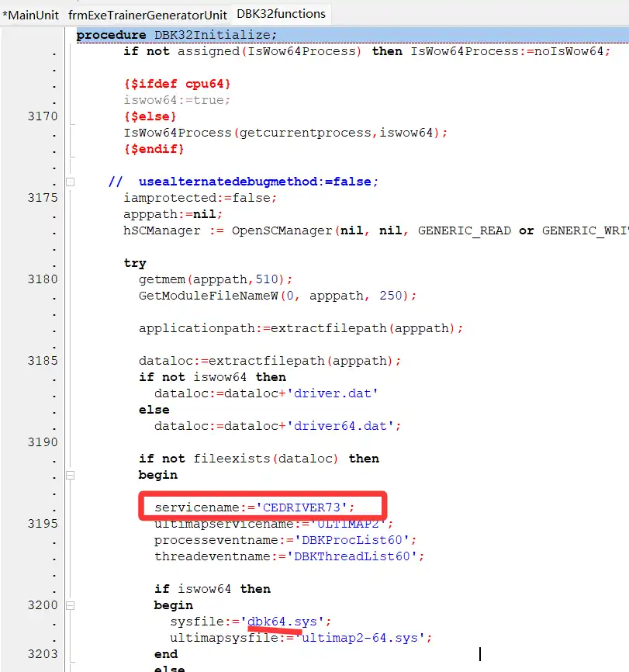Click line number 3175 in the gutter
Screen dimensions: 629x672
tap(43, 198)
